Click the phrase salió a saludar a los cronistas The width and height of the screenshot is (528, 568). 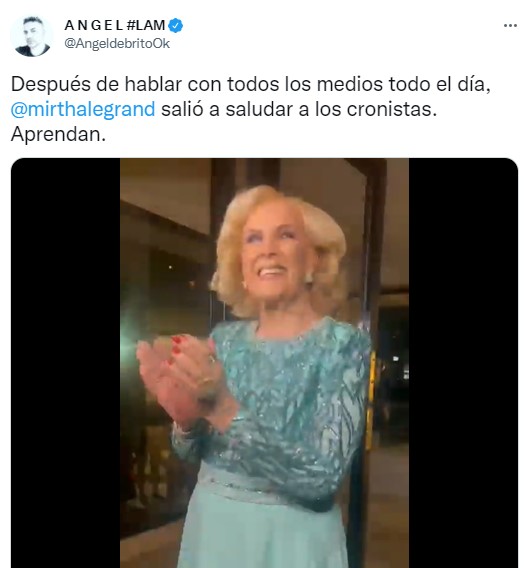coord(299,109)
